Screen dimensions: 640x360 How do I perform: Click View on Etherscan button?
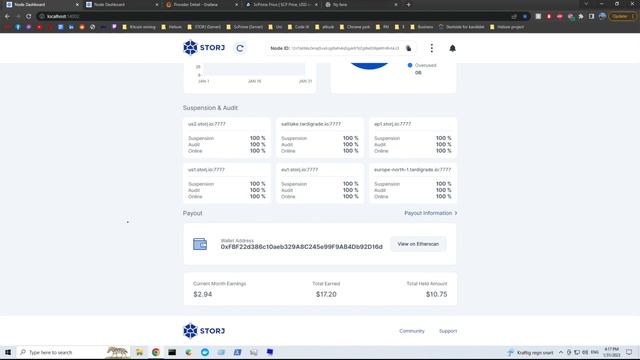coord(418,244)
